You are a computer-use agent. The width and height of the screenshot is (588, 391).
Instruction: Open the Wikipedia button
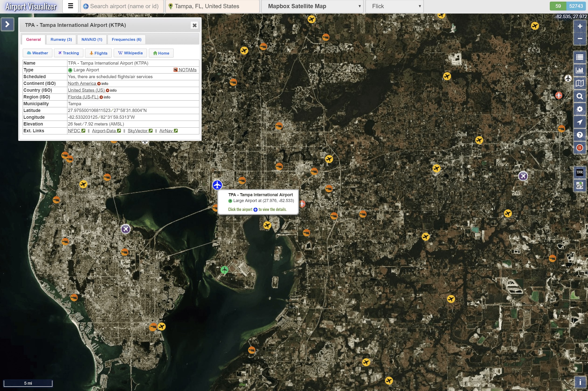click(x=130, y=53)
